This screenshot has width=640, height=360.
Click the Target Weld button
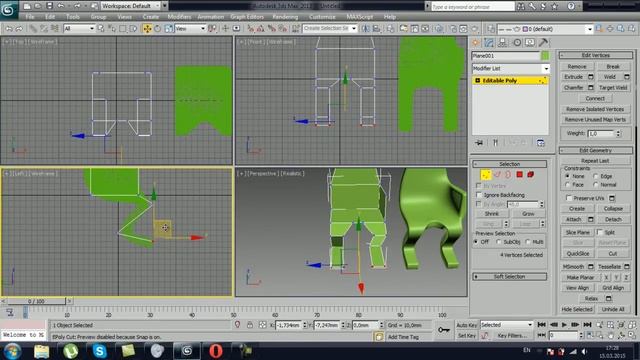(x=613, y=87)
